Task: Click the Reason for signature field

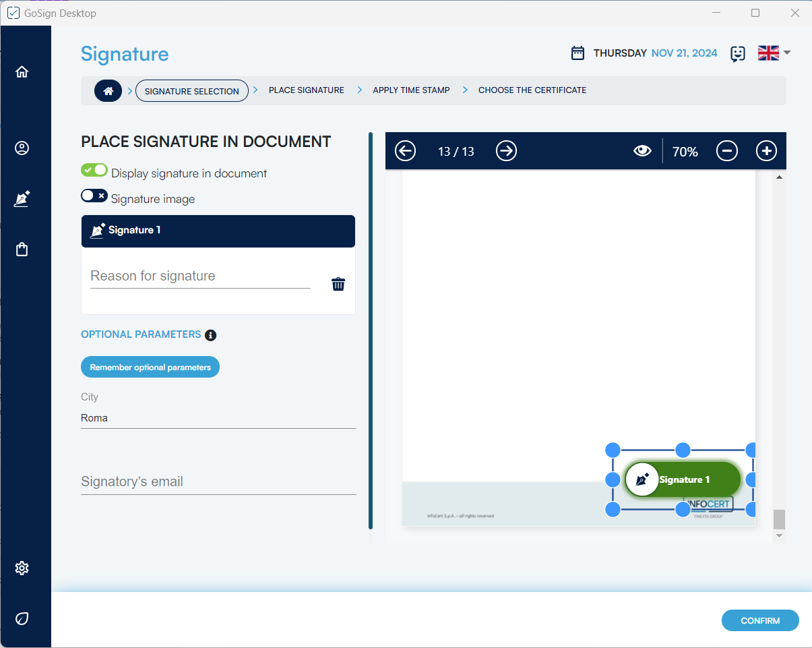Action: point(200,276)
